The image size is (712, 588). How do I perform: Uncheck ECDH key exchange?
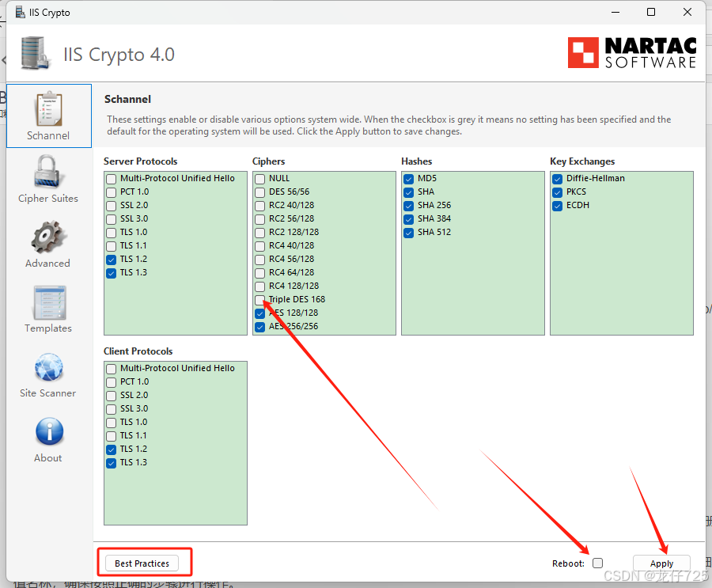point(558,206)
